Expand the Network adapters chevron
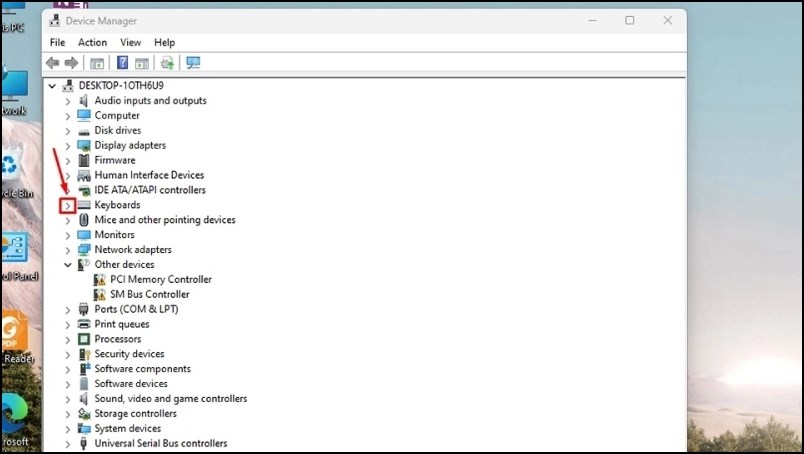 tap(67, 250)
